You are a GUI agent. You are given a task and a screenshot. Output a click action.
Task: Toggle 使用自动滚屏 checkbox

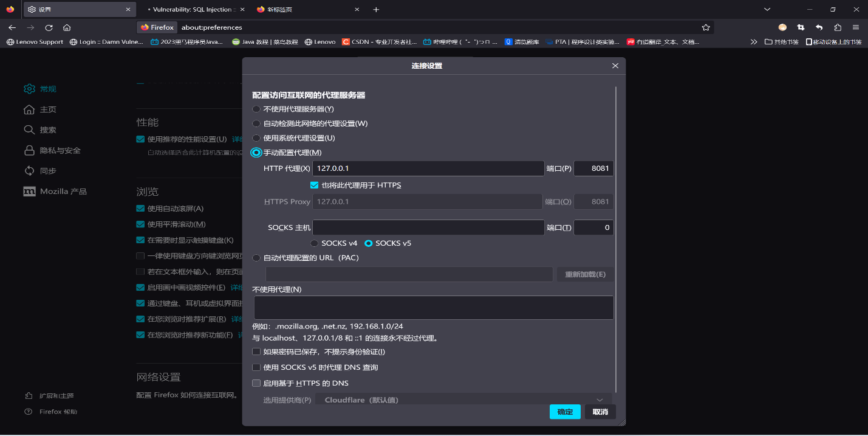pyautogui.click(x=140, y=209)
